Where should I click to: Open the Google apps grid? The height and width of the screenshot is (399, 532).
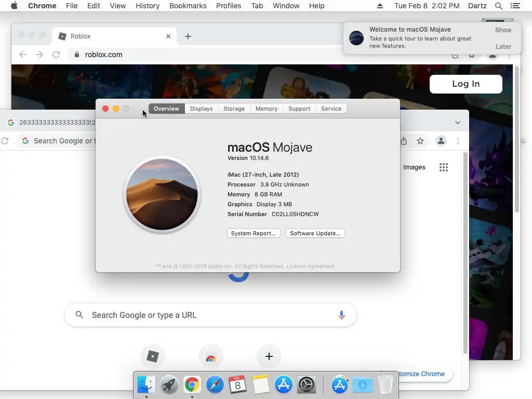point(444,167)
